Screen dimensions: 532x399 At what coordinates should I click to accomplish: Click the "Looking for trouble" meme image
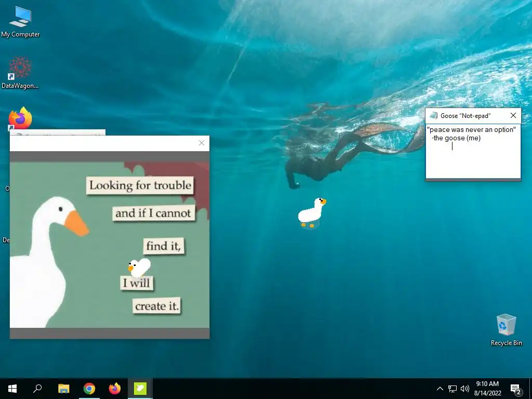(110, 245)
